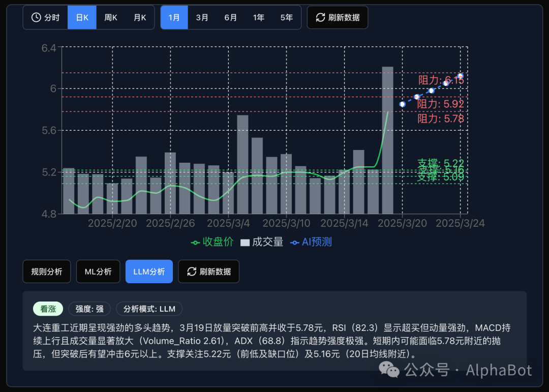Click the green 看涨 sentiment badge
Viewport: 549px width, 392px height.
click(x=48, y=309)
